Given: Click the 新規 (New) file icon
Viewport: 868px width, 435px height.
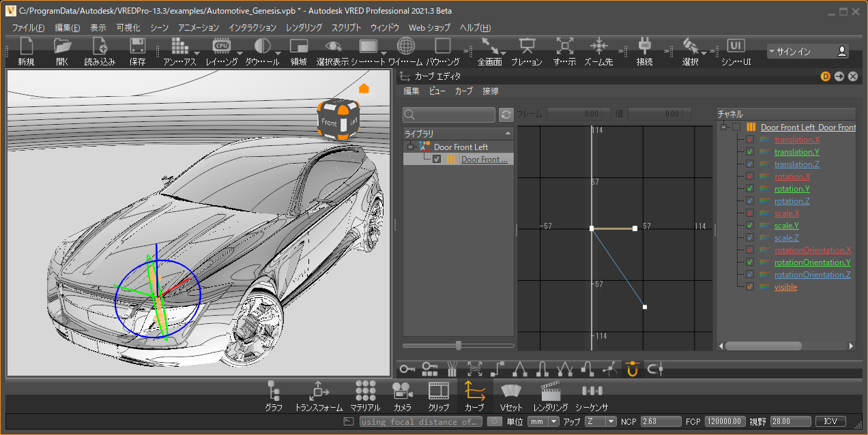Looking at the screenshot, I should [27, 46].
